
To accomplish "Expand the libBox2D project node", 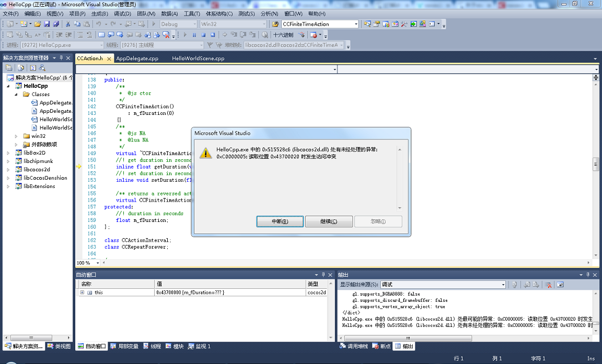I will 8,152.
